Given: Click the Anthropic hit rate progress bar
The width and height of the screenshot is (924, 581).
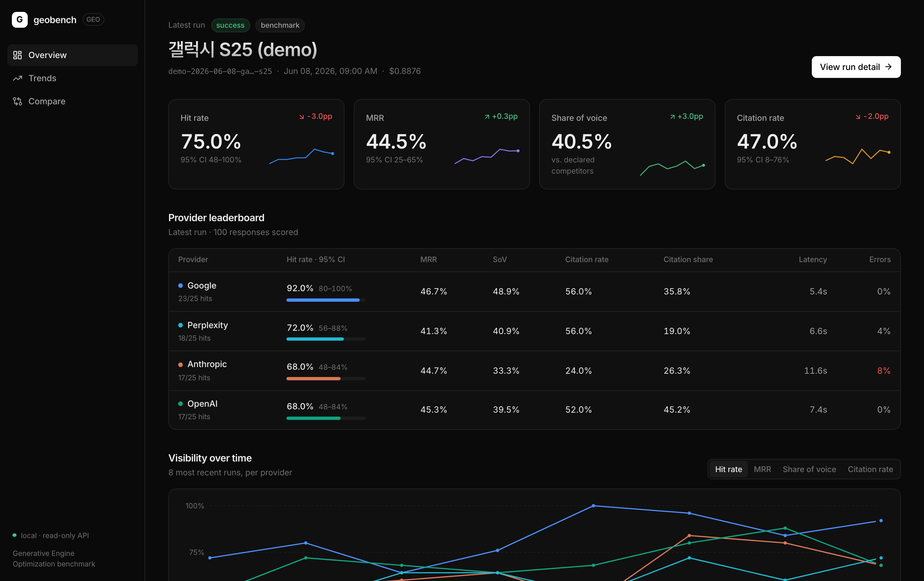Looking at the screenshot, I should (x=326, y=379).
